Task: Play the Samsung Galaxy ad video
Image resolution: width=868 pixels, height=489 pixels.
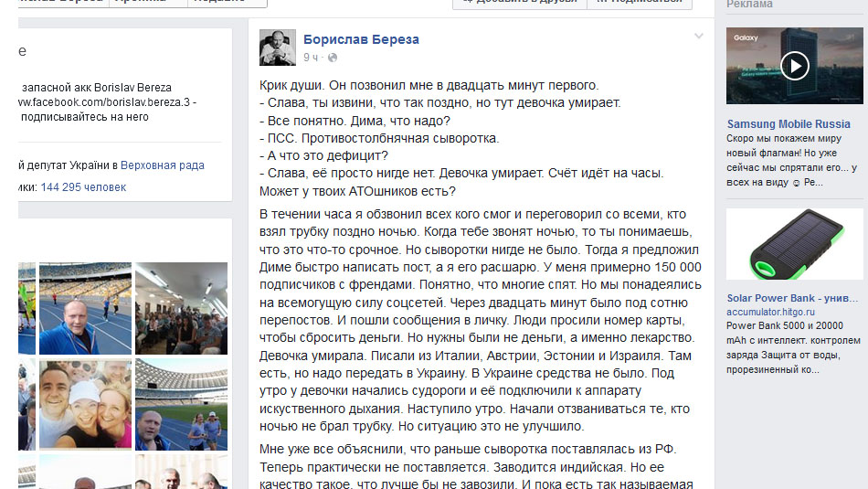Action: 794,66
